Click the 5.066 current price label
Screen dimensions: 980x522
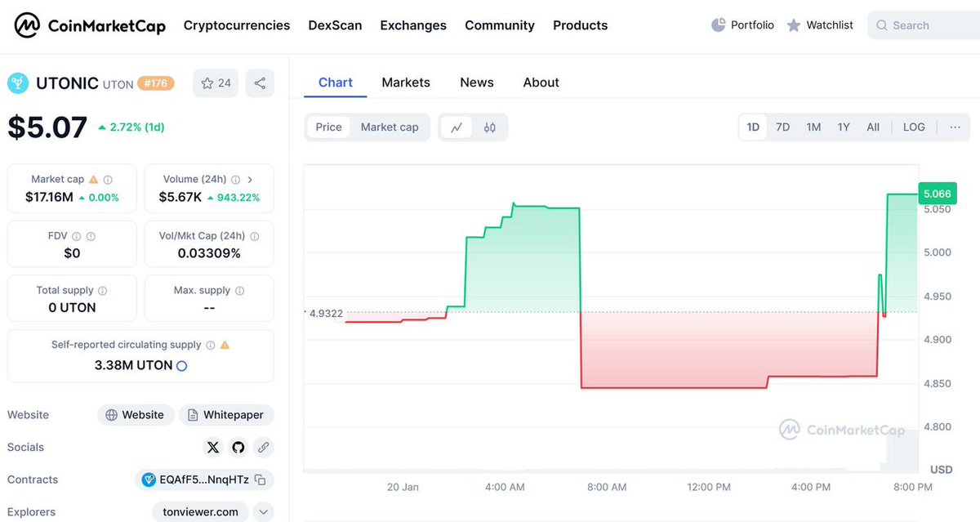[x=937, y=194]
